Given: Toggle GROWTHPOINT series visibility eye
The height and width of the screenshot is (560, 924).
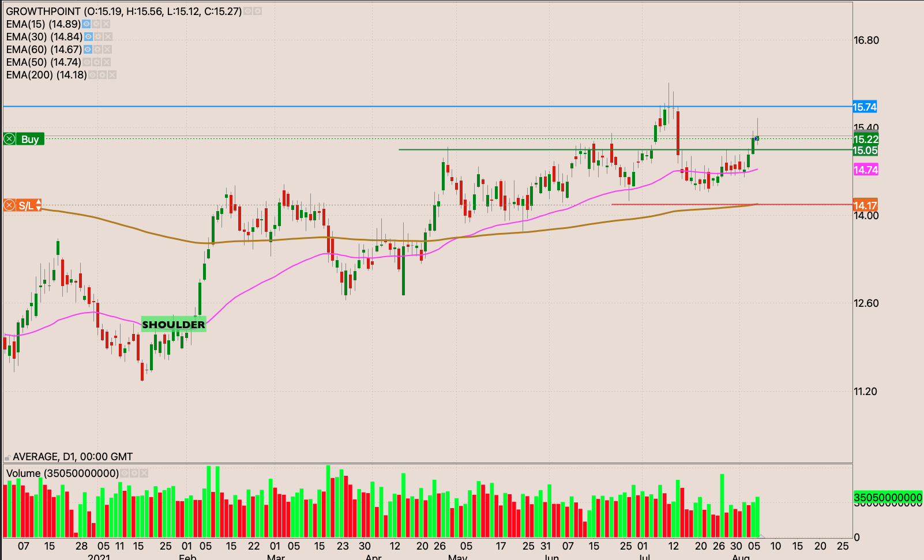Looking at the screenshot, I should click(x=247, y=12).
